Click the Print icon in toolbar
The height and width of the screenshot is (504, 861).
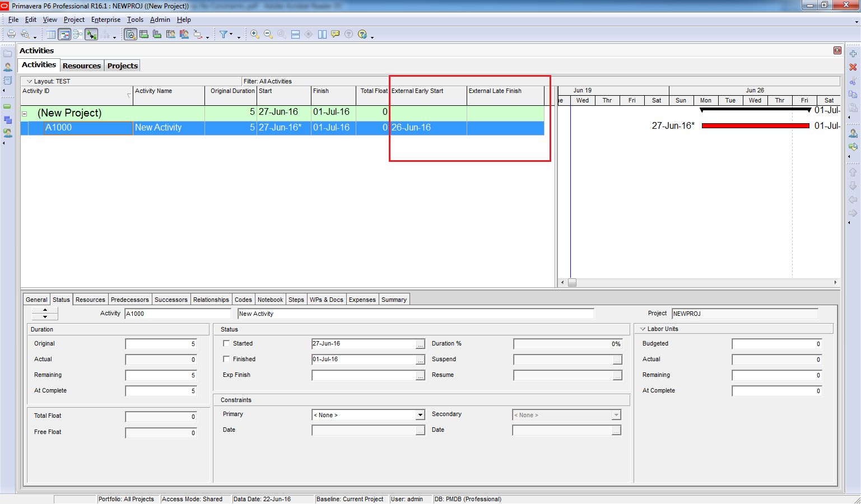click(11, 34)
